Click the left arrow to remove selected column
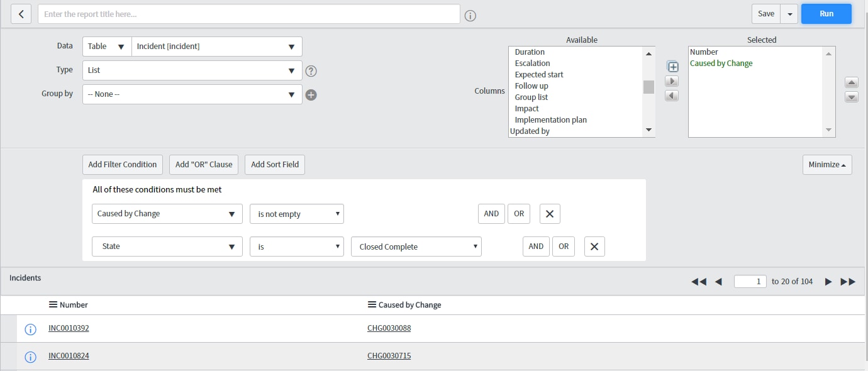 tap(672, 96)
